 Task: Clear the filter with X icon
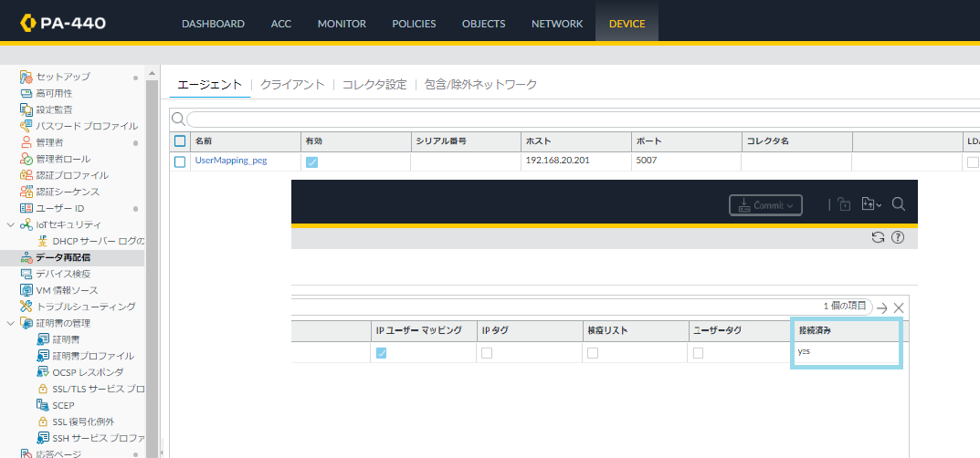pos(899,307)
